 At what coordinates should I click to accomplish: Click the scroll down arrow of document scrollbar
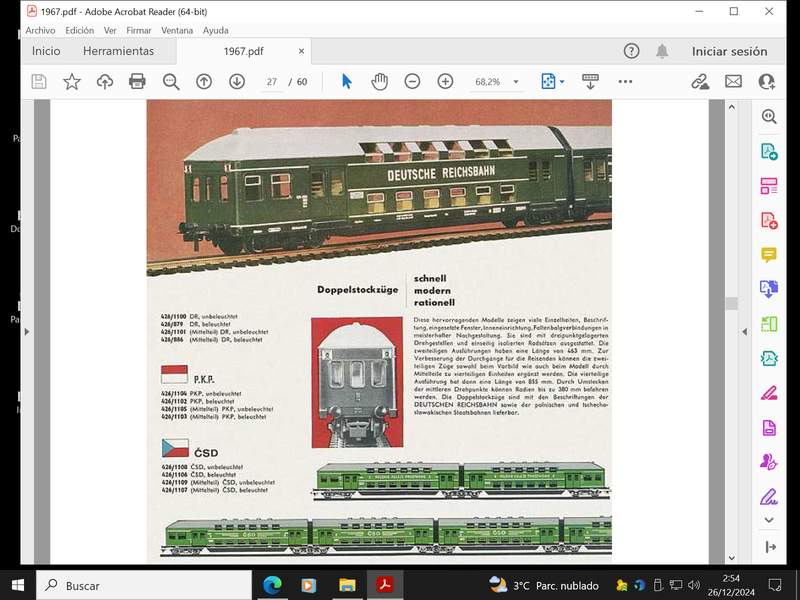(x=732, y=558)
